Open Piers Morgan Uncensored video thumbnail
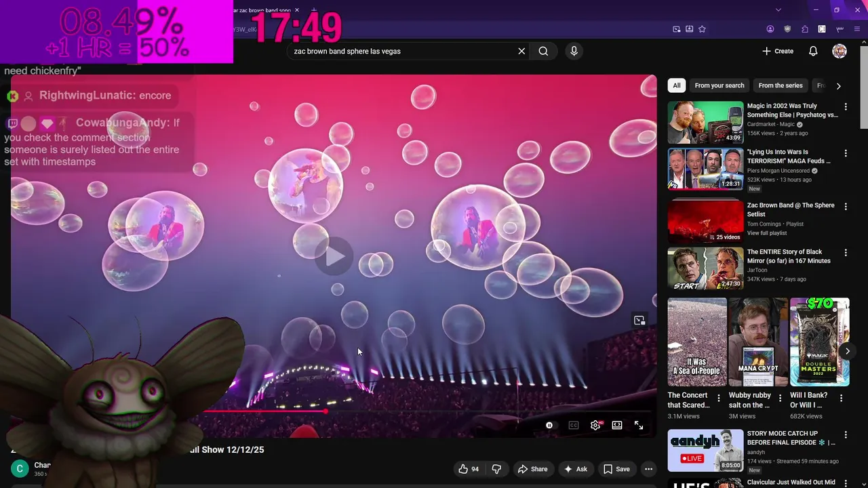868x488 pixels. point(705,169)
